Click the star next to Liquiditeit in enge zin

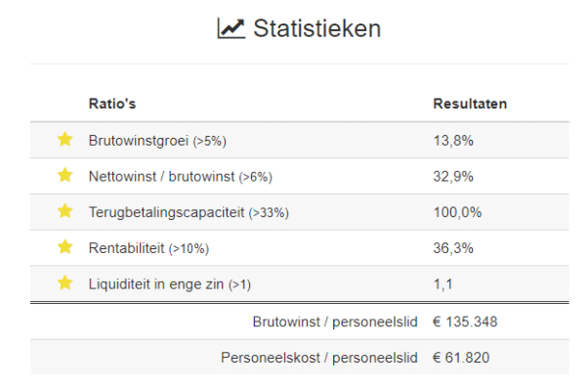pos(64,282)
